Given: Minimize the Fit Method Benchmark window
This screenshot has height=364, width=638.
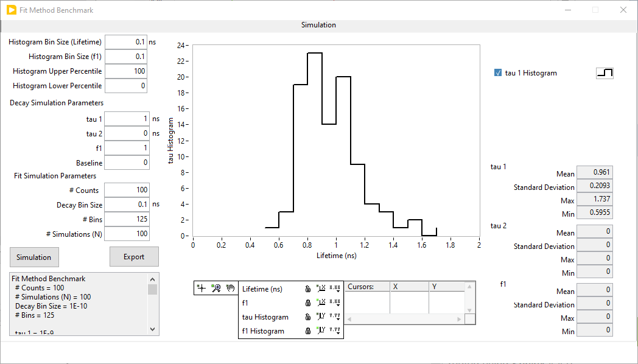Looking at the screenshot, I should pos(568,10).
